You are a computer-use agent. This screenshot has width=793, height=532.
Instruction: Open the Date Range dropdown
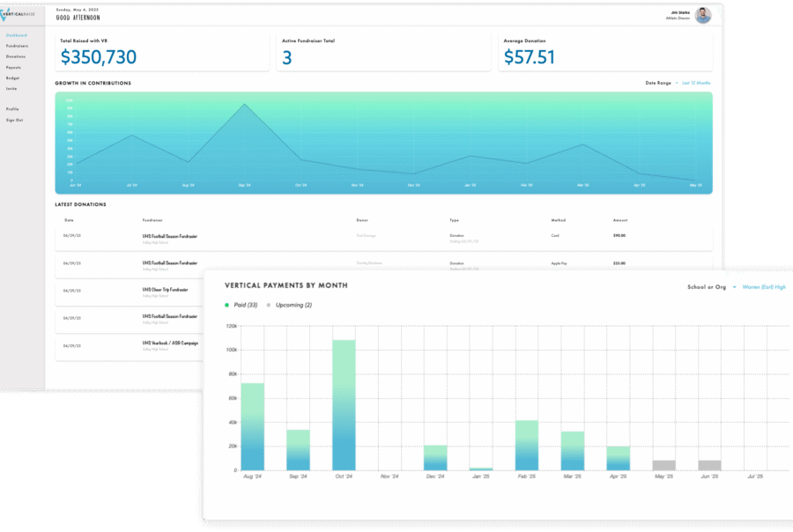point(661,83)
